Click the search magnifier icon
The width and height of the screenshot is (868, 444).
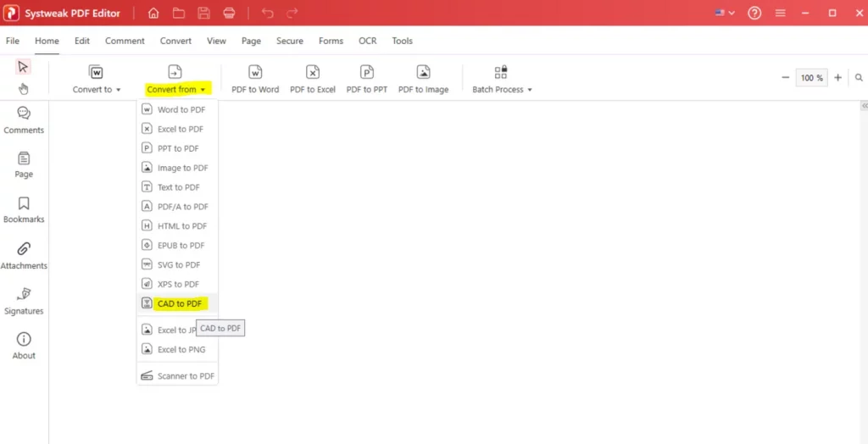coord(859,77)
